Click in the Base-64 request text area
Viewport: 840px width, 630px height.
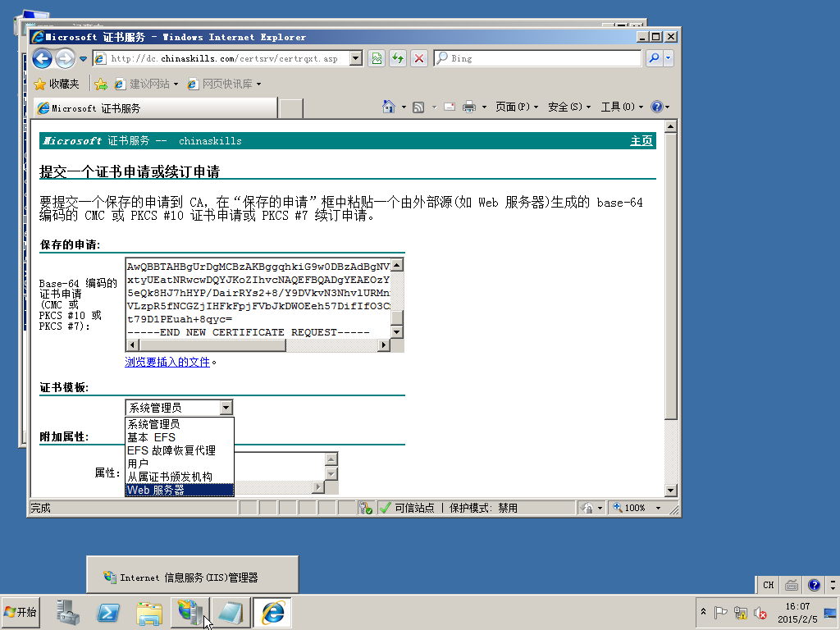pos(258,299)
